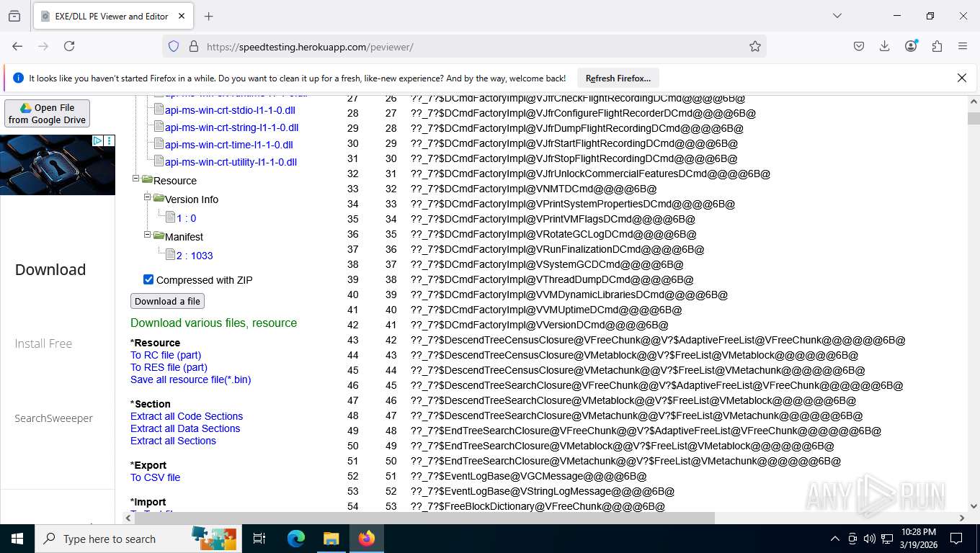The image size is (980, 553).
Task: Open the Firefox account icon
Action: [x=911, y=46]
